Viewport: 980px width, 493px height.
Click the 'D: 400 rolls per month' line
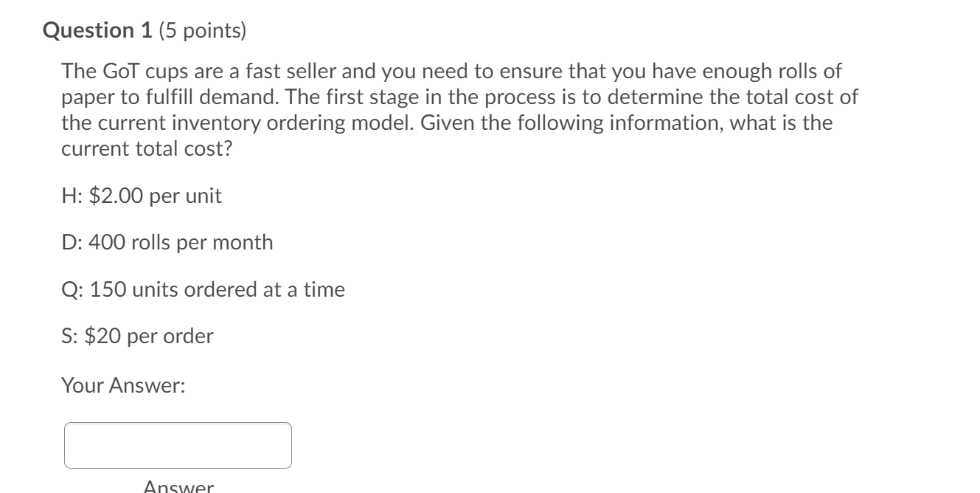pyautogui.click(x=167, y=243)
